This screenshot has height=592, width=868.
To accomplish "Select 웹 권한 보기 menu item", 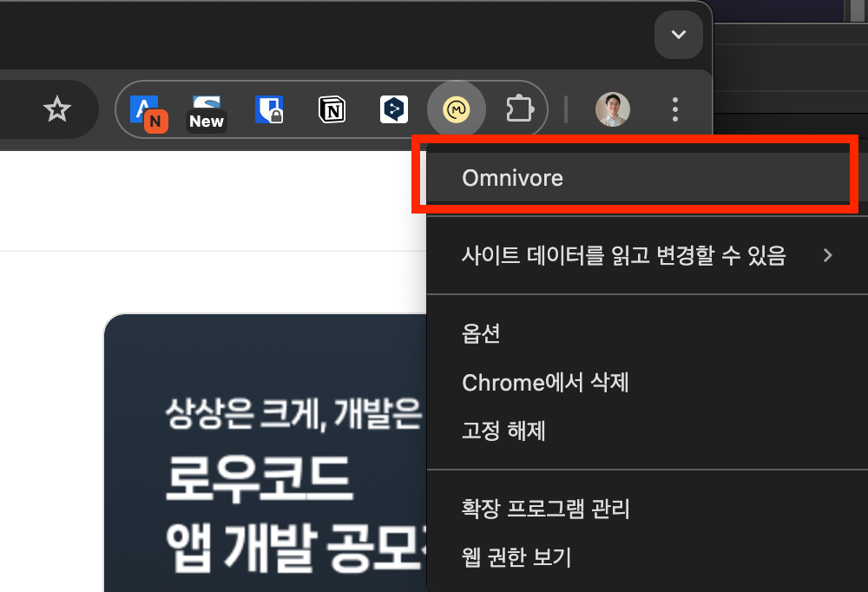I will click(x=648, y=557).
